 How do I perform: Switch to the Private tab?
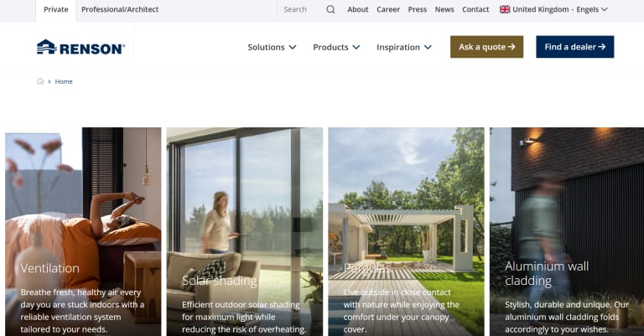tap(56, 9)
